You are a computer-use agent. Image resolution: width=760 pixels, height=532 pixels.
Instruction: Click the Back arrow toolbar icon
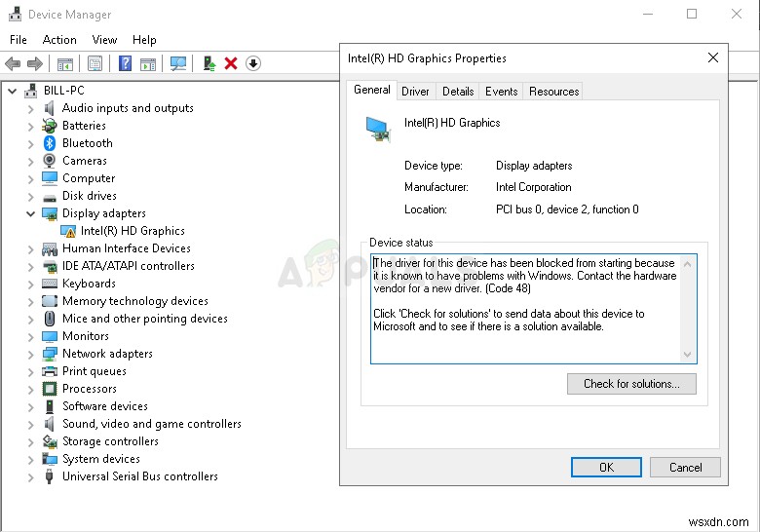pos(13,63)
